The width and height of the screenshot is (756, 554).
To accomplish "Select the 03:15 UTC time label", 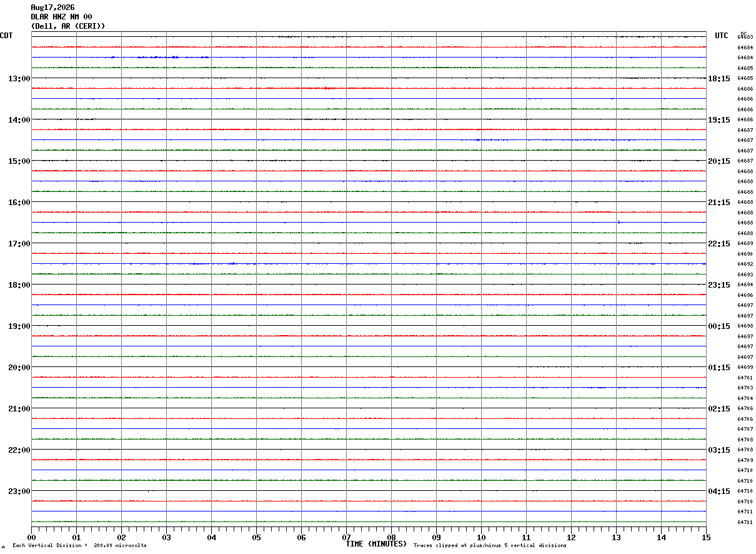I will coord(719,450).
